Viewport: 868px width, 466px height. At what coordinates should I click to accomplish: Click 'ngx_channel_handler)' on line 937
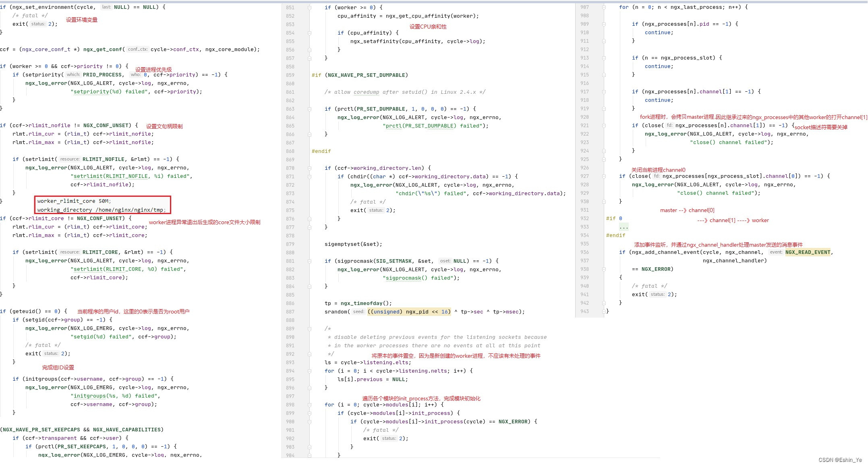735,261
